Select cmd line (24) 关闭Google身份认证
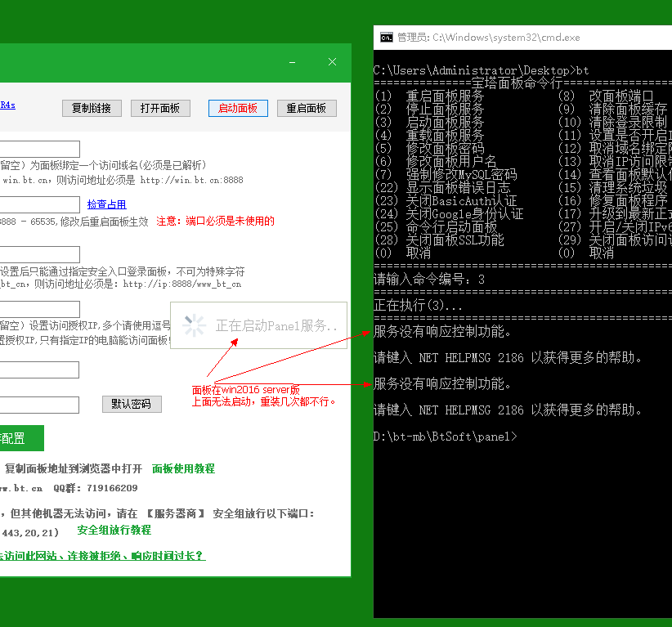 click(449, 214)
